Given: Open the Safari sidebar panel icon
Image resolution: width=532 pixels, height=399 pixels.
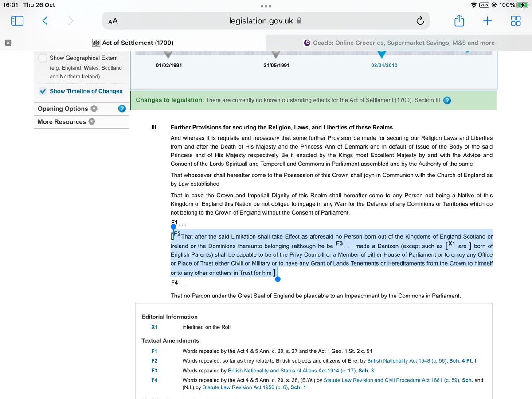Looking at the screenshot, I should pos(17,20).
